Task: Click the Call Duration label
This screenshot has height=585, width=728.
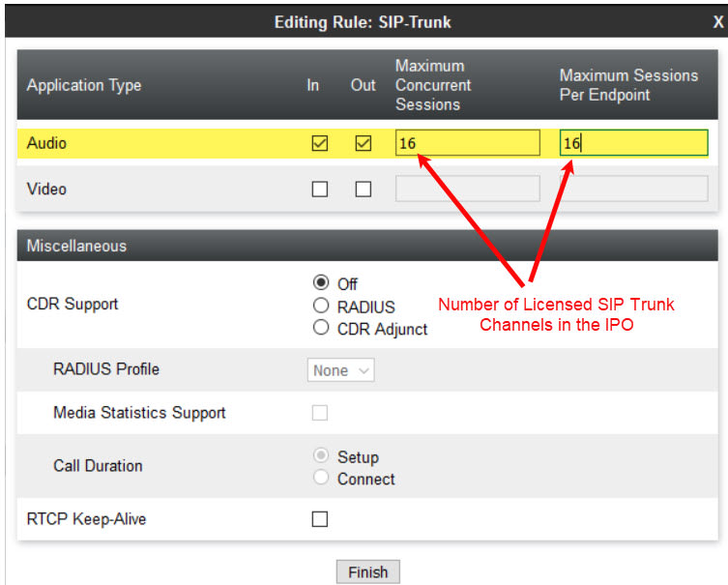Action: [98, 466]
